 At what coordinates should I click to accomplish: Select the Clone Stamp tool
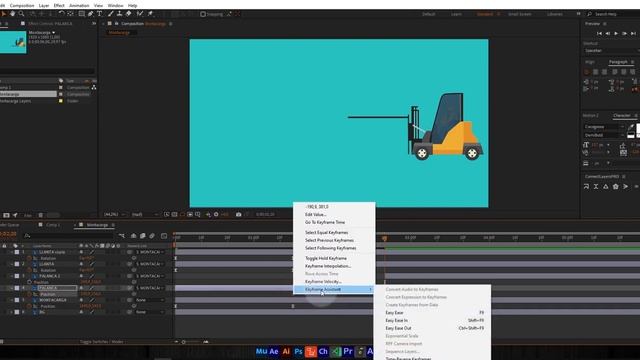pyautogui.click(x=120, y=14)
